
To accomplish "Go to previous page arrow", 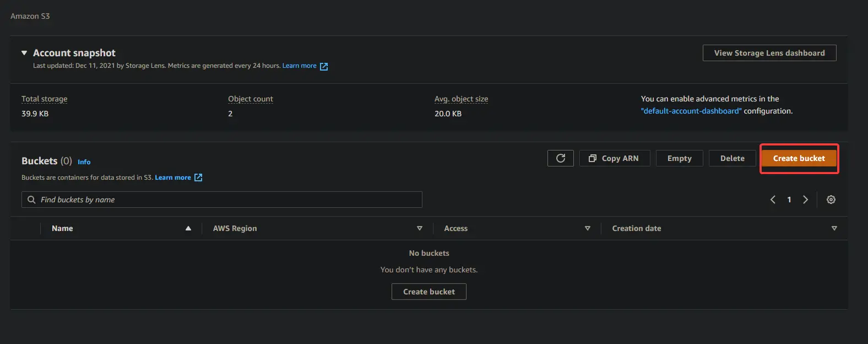I will tap(773, 200).
